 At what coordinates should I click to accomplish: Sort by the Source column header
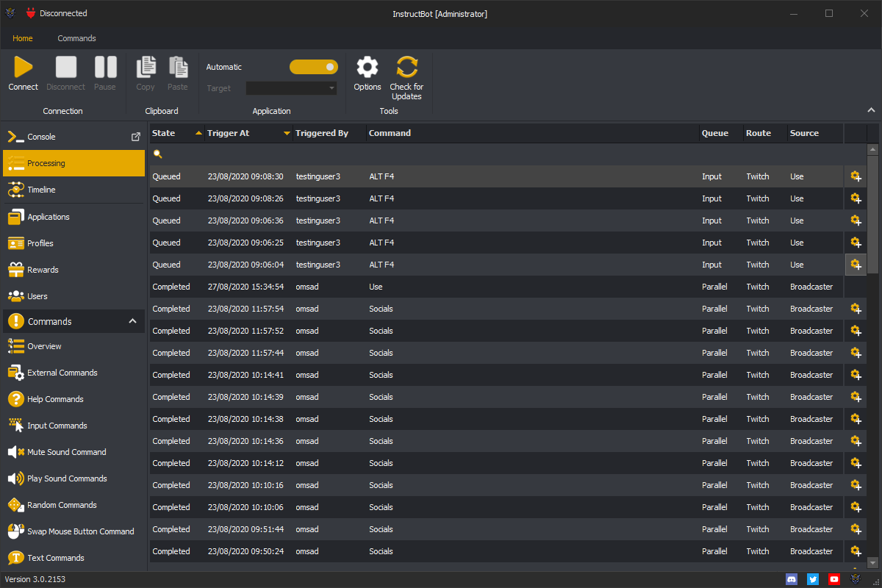(816, 133)
